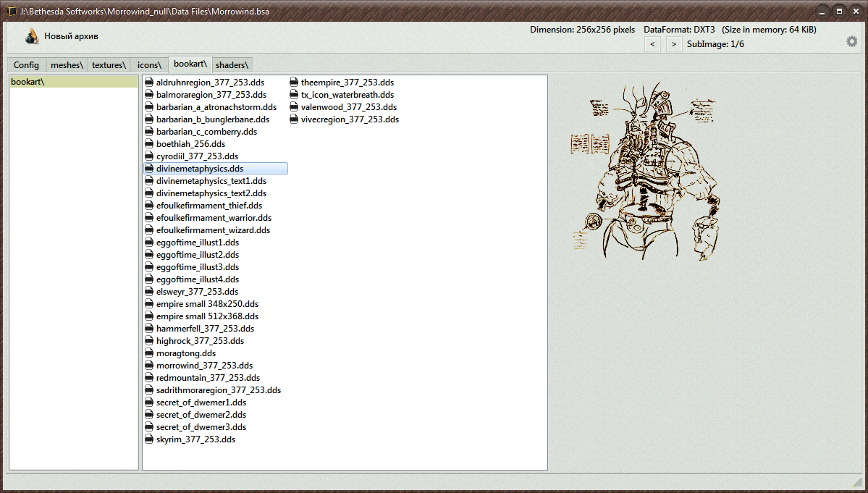Click file icon beside vivecregion_377_253.dds

[294, 119]
